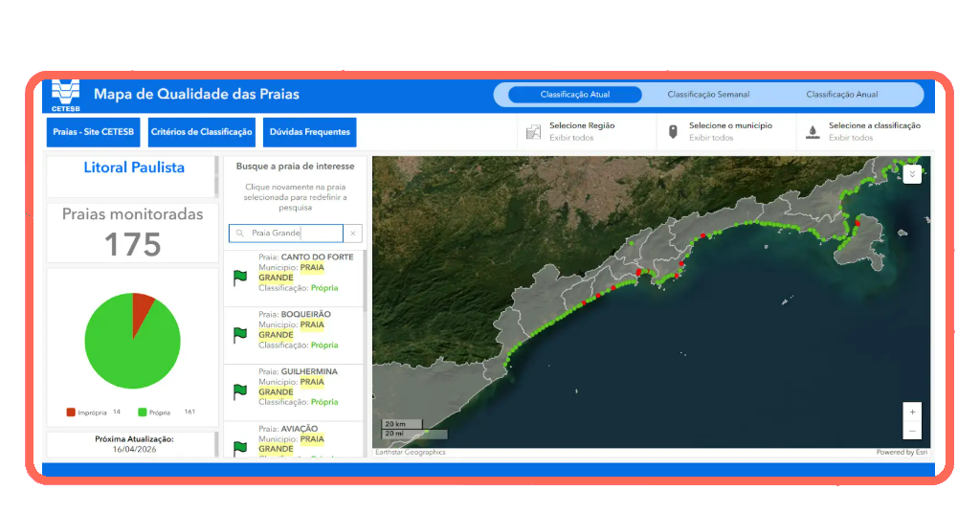The width and height of the screenshot is (980, 513).
Task: Click the Powered by Esri attribution
Action: (902, 453)
